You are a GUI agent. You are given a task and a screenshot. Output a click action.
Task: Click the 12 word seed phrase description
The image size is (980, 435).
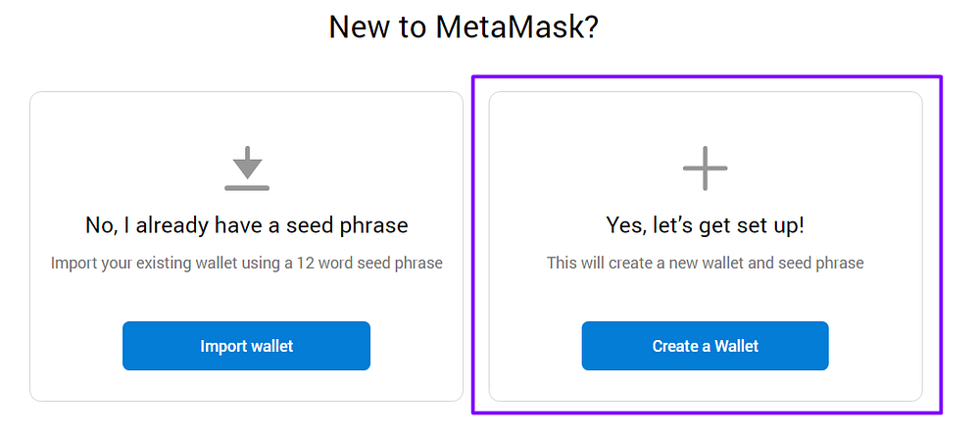[x=246, y=264]
